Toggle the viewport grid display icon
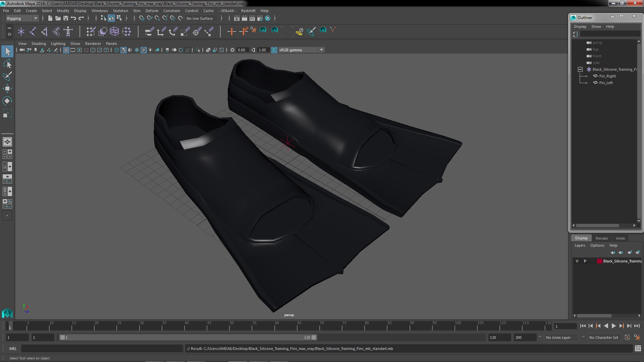Screen dimensions: 644x362 coord(66,50)
